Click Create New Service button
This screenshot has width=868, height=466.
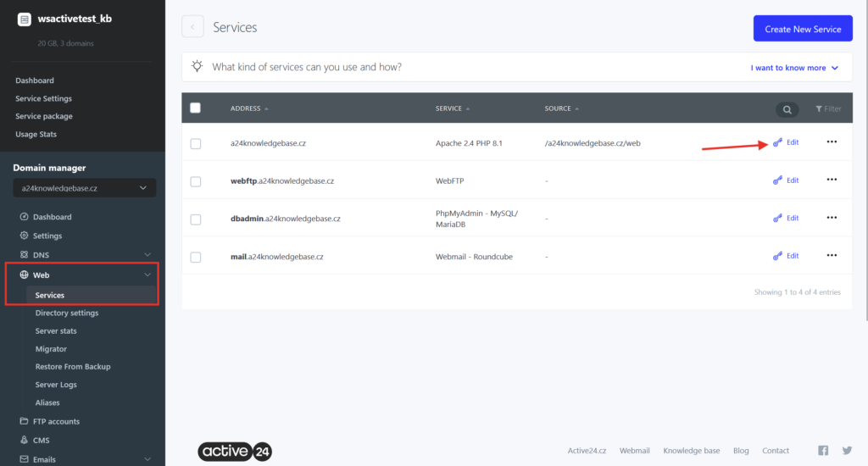pos(803,29)
